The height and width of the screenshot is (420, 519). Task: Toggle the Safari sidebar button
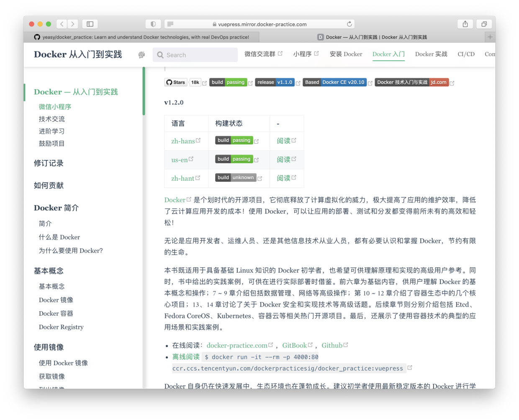90,24
